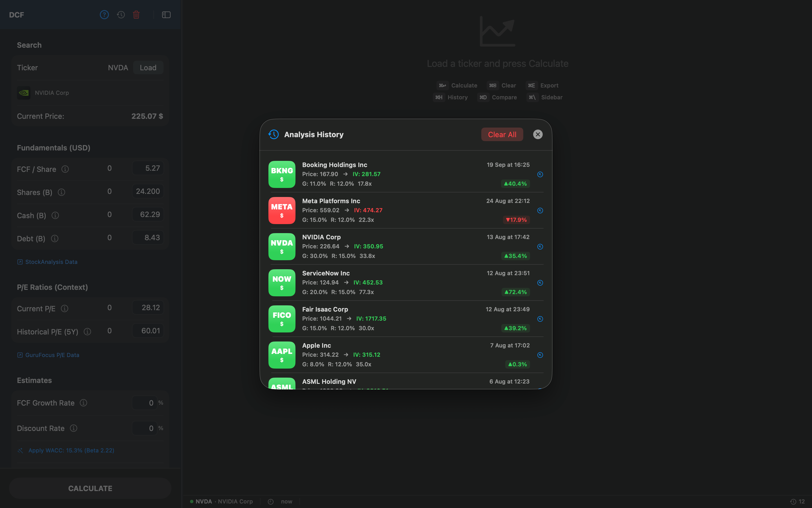The height and width of the screenshot is (508, 812).
Task: Click the Shares (B) value field
Action: point(148,191)
